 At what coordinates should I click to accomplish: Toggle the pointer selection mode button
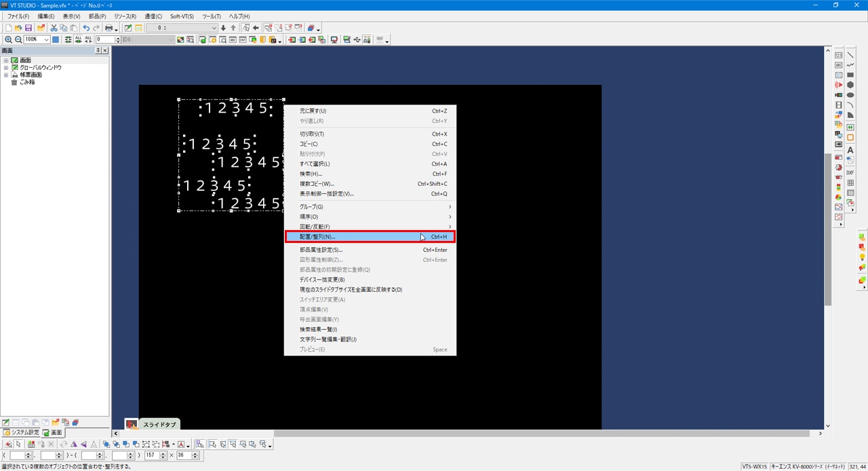click(x=19, y=445)
